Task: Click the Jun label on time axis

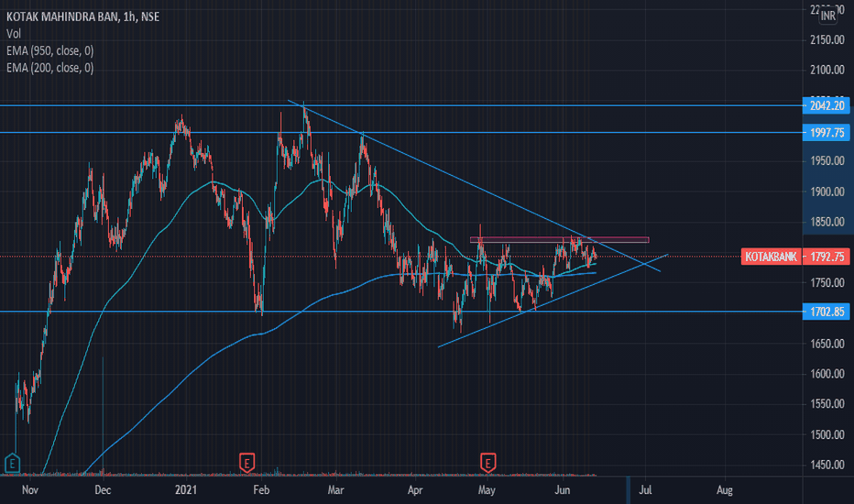Action: coord(562,490)
